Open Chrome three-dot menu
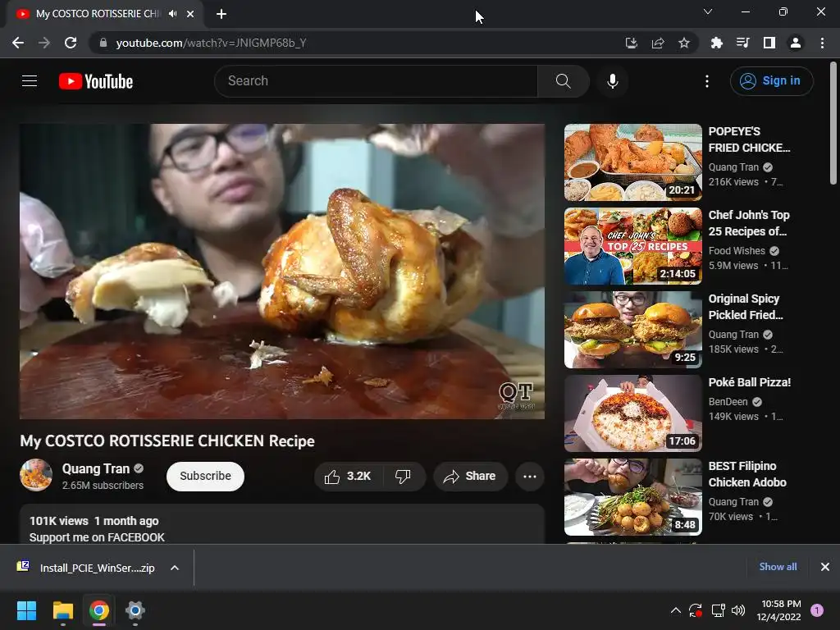840x630 pixels. tap(822, 43)
